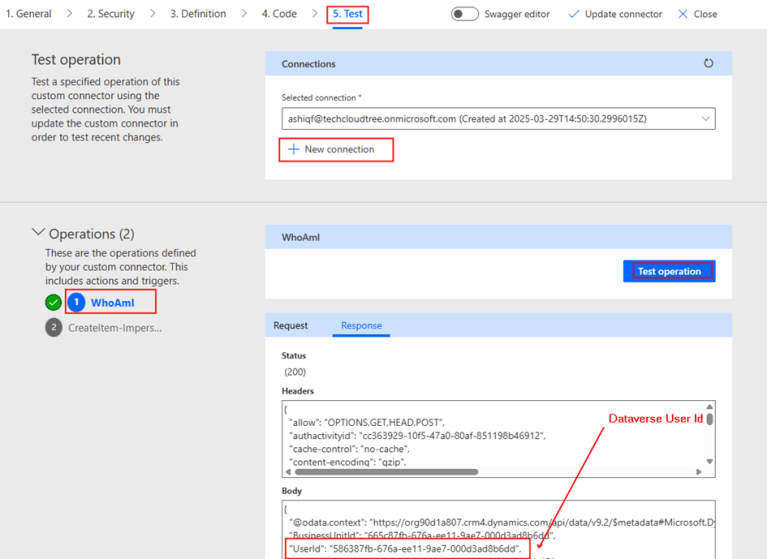Click the Test operation button
767x559 pixels.
point(669,271)
